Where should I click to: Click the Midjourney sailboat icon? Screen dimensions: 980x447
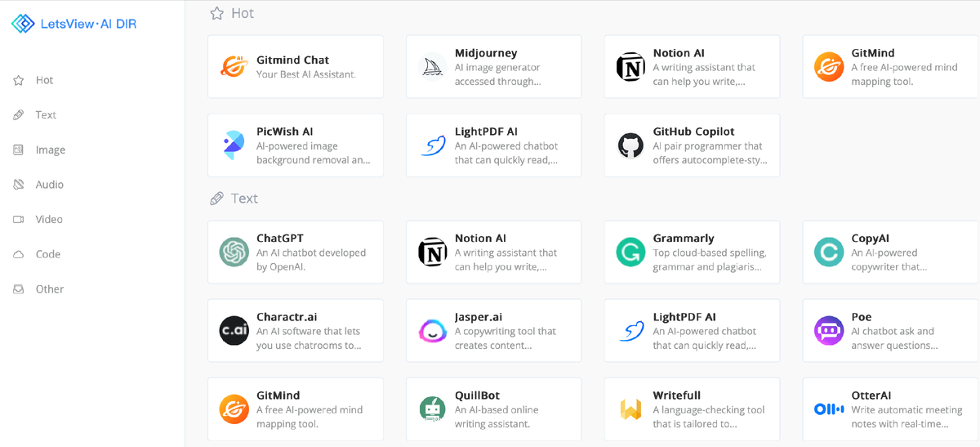[x=433, y=67]
